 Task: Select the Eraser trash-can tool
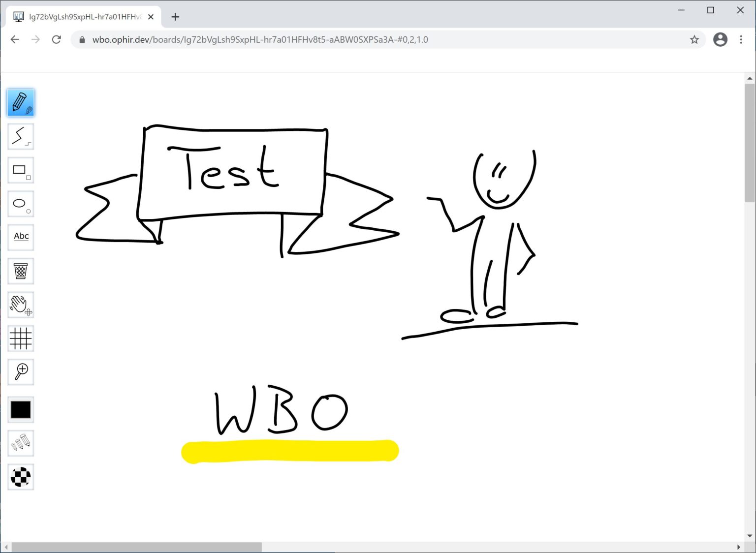pos(21,271)
